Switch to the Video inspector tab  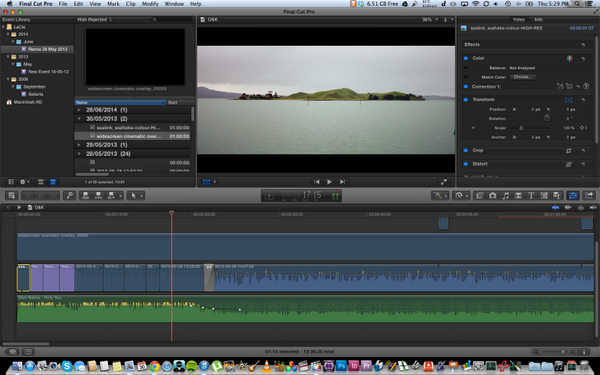pos(518,20)
